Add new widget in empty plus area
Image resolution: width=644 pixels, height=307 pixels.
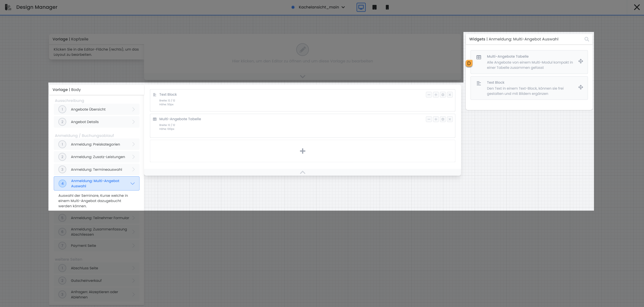point(302,151)
